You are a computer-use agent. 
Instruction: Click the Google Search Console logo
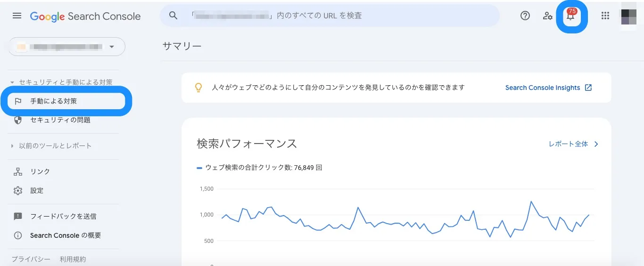pyautogui.click(x=85, y=16)
